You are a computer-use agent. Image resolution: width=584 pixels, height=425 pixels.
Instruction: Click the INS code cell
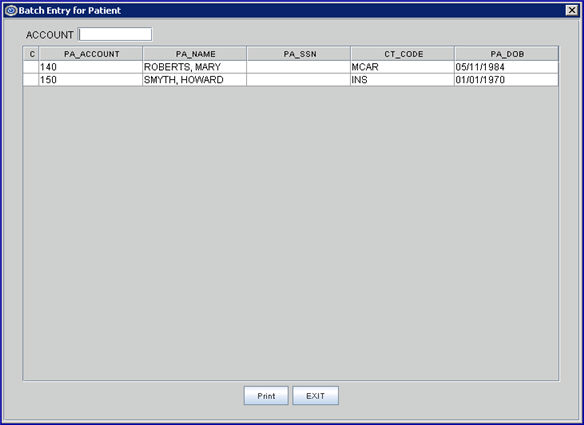point(403,80)
